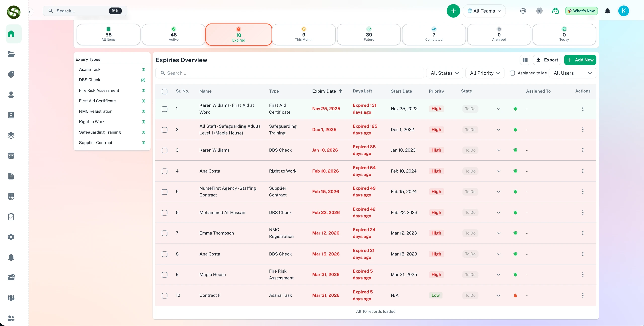Open the user avatar K menu
This screenshot has height=326, width=644.
(623, 11)
